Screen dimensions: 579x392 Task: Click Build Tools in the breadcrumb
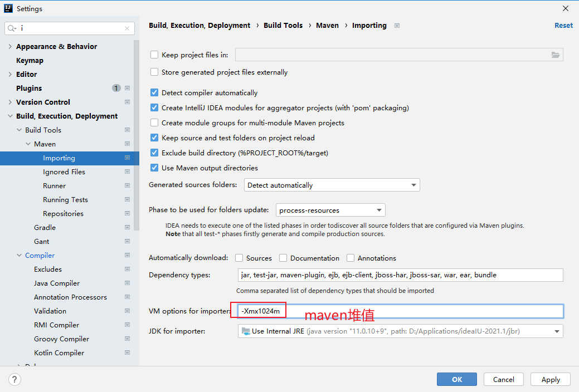click(283, 26)
